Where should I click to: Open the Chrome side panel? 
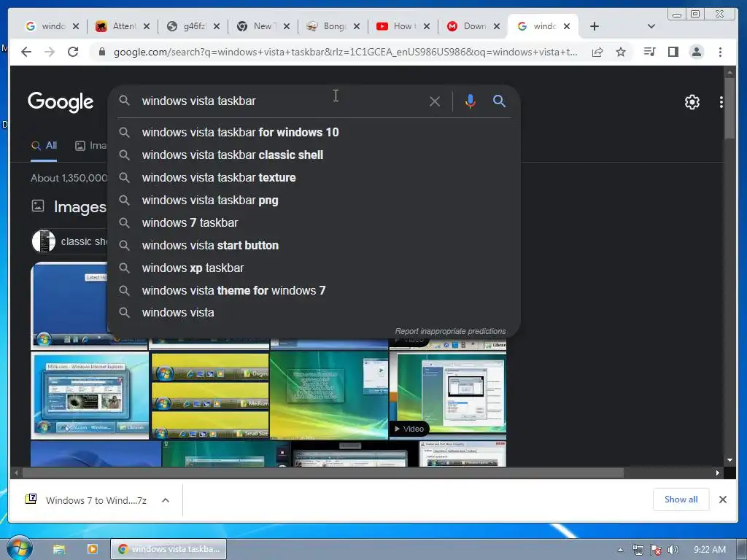(673, 52)
